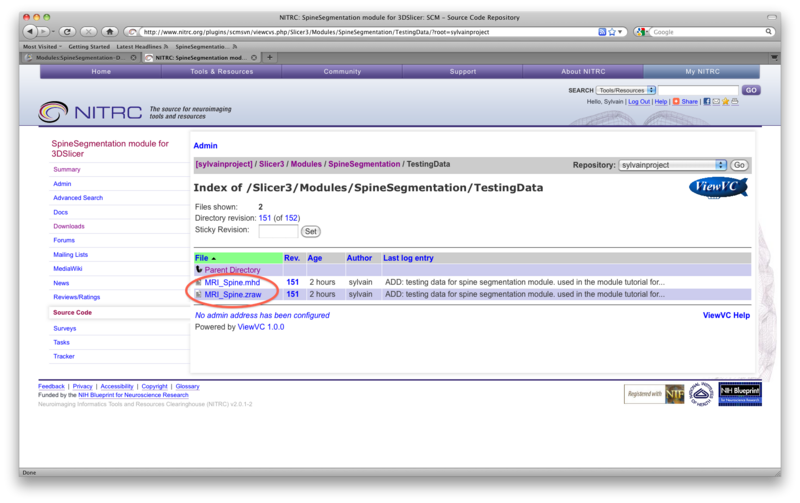
Task: Open the bookmark star dropdown arrow
Action: point(619,32)
